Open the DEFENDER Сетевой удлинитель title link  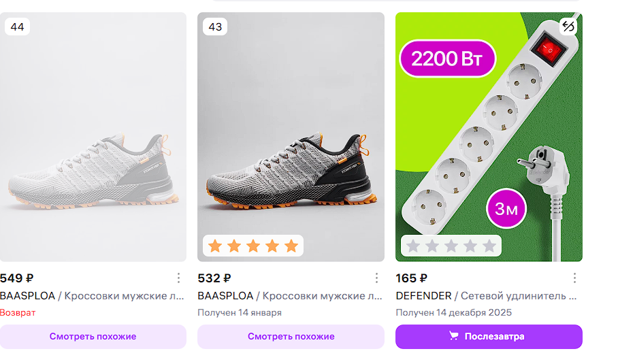[x=487, y=296]
